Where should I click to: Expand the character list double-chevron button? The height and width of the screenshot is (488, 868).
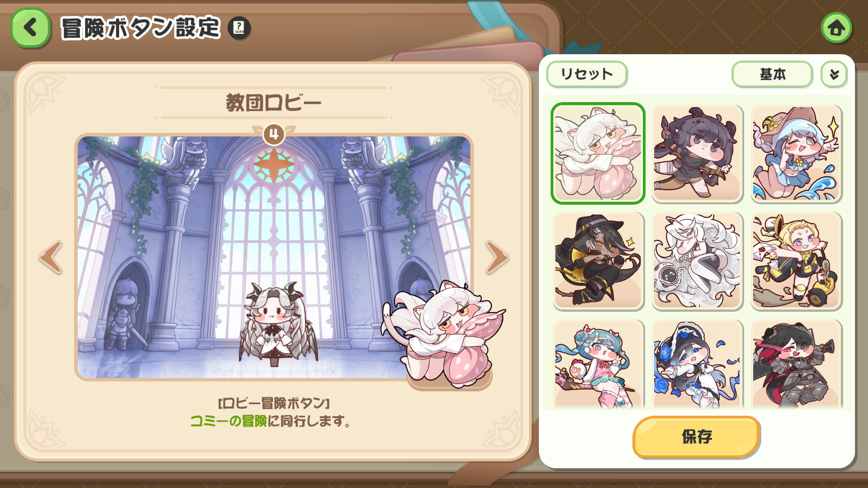click(x=834, y=74)
